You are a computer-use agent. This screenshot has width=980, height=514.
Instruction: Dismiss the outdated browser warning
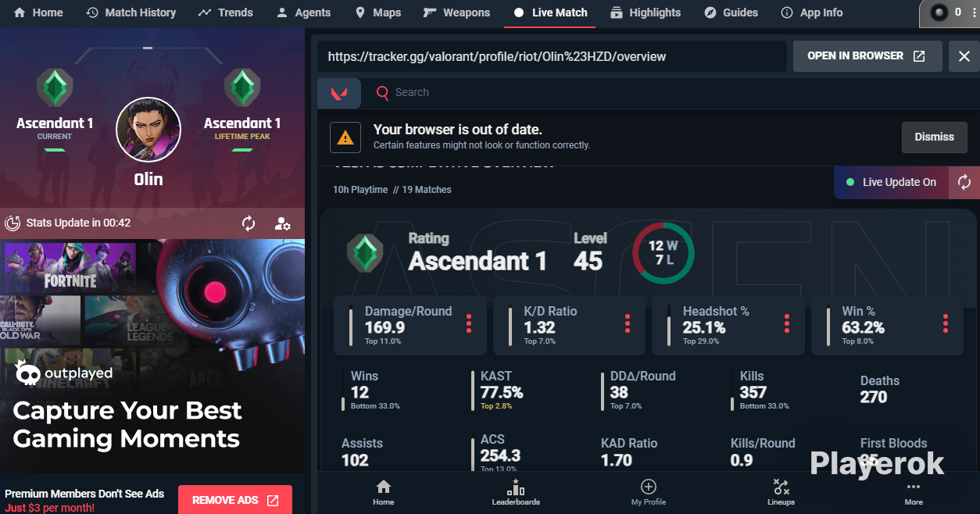click(934, 137)
